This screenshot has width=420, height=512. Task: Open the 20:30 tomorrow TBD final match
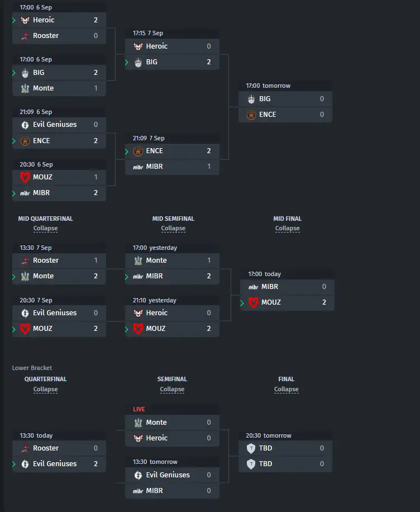click(x=285, y=452)
